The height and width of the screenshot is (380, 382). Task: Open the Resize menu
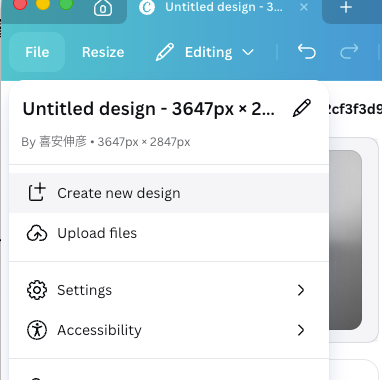click(103, 52)
